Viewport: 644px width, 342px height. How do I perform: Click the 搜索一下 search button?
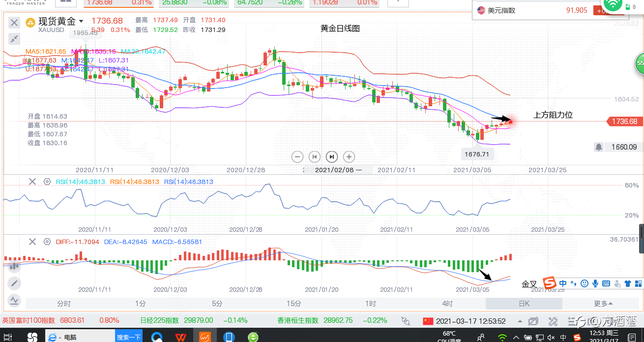click(129, 337)
